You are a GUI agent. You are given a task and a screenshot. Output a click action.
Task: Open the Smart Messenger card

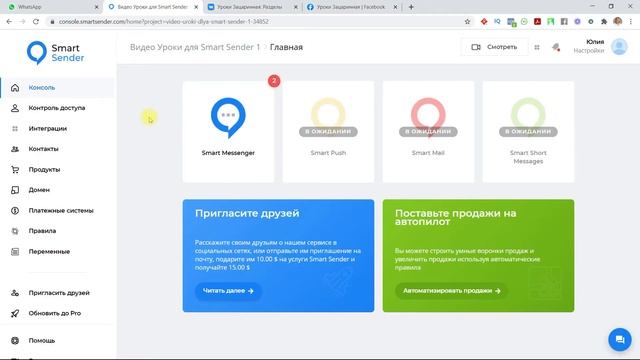(228, 131)
